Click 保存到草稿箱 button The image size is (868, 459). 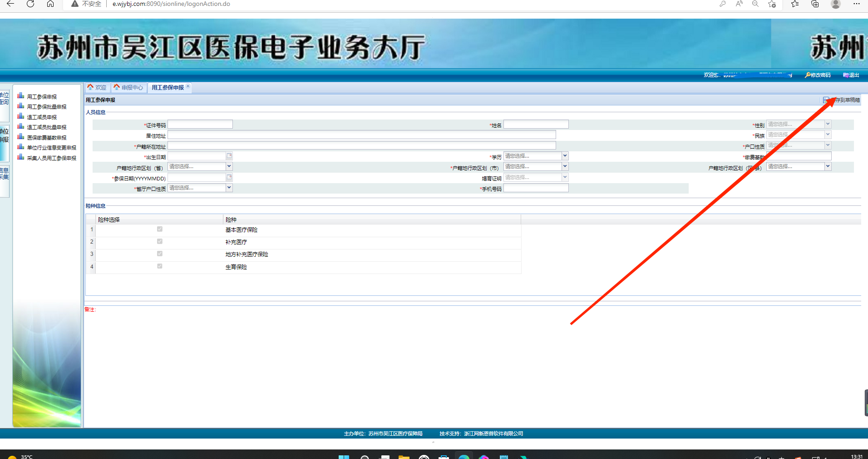[x=842, y=100]
